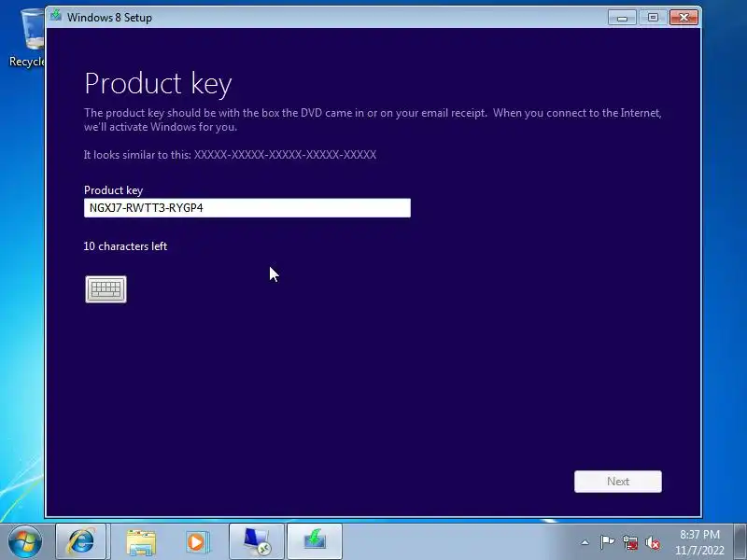Open the clock showing 8:37 PM
The width and height of the screenshot is (747, 560).
(x=699, y=542)
